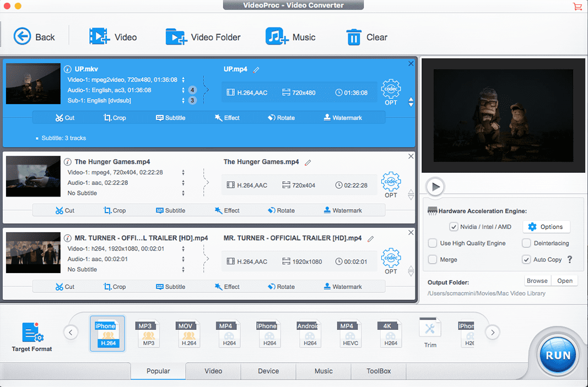This screenshot has width=588, height=387.
Task: Open Target Format settings icon
Action: point(33,334)
